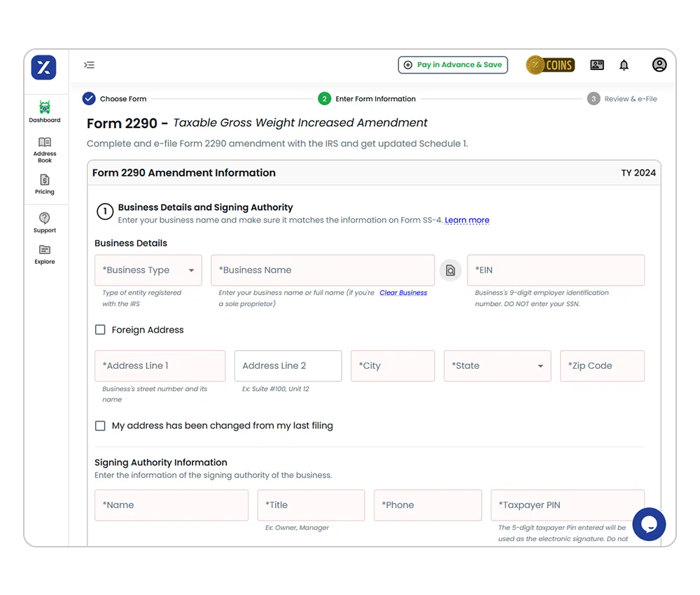Open the contacts card icon in the header
This screenshot has height=595, width=700.
click(x=596, y=64)
